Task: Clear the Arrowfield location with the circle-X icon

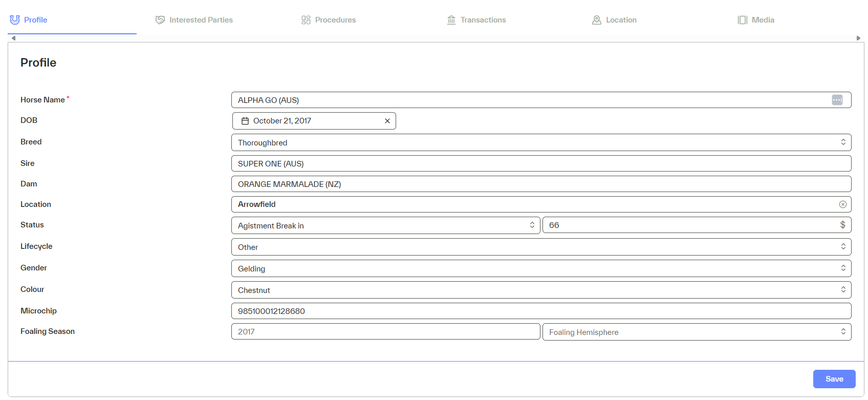Action: [842, 204]
